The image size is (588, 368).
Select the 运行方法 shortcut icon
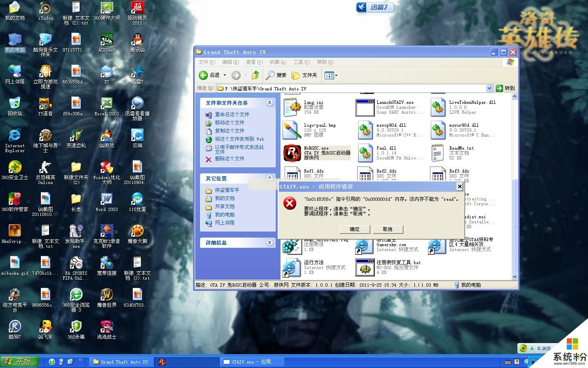tap(292, 267)
